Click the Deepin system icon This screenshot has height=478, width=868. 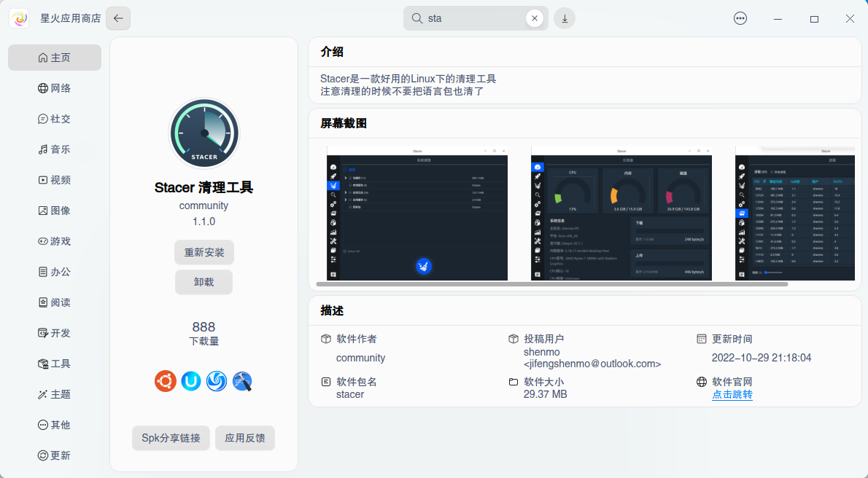coord(217,381)
